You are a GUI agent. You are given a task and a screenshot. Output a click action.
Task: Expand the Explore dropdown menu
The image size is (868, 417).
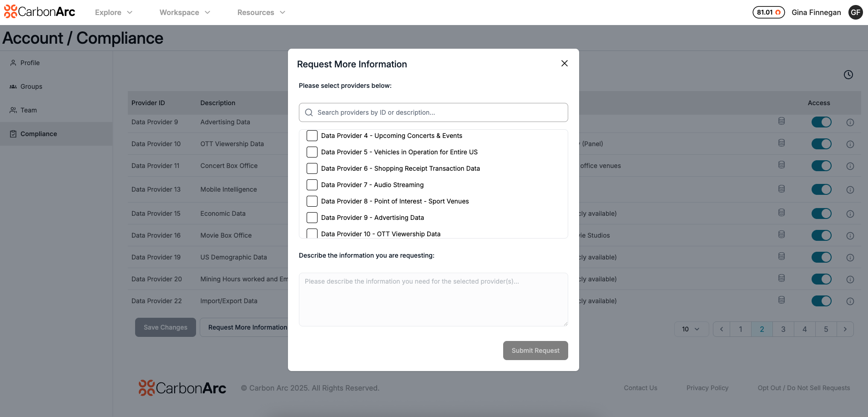(x=114, y=12)
